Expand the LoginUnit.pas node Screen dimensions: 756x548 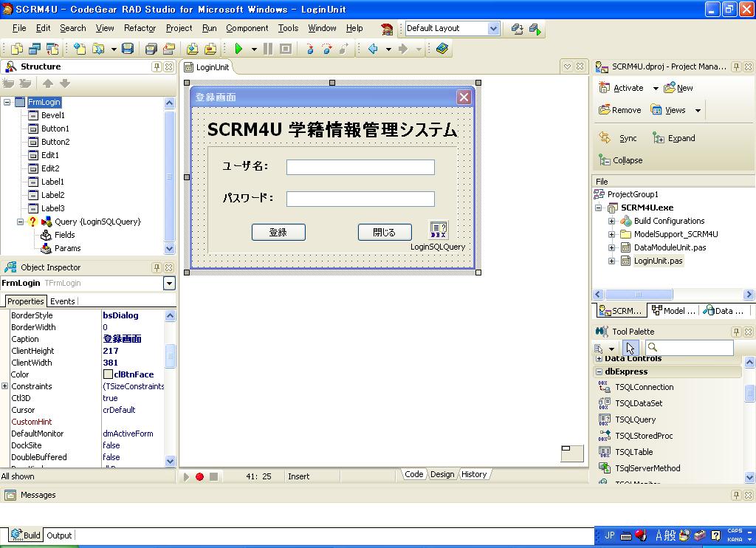[611, 261]
